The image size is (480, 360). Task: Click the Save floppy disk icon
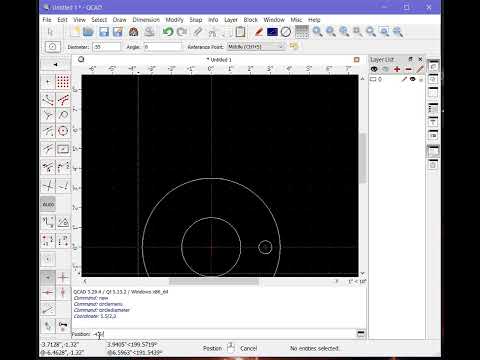click(104, 32)
